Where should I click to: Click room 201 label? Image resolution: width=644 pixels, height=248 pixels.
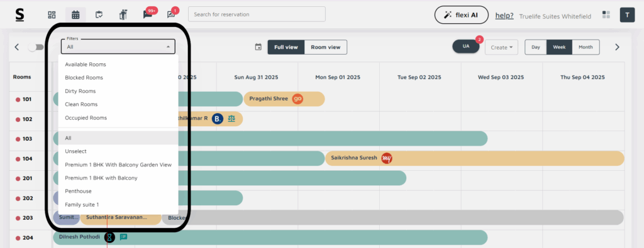pyautogui.click(x=28, y=178)
